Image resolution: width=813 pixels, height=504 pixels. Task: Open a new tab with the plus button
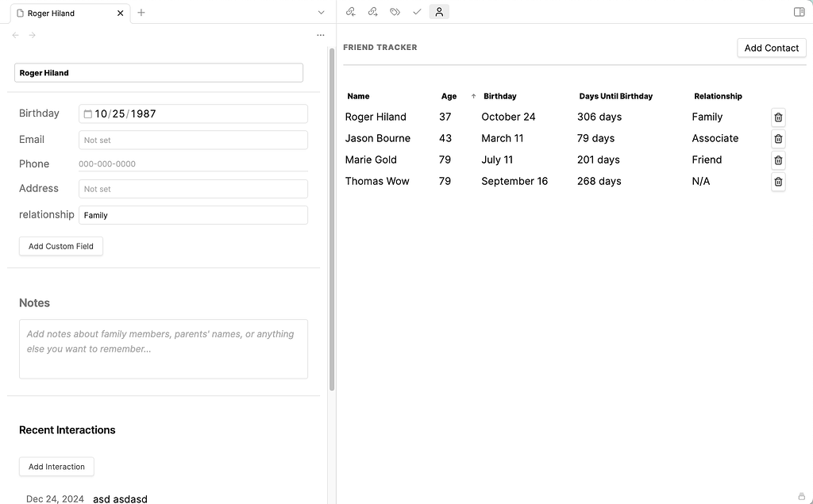point(141,13)
